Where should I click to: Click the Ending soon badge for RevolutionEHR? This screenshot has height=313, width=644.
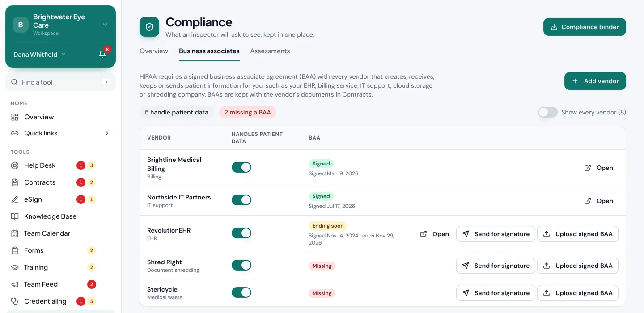pos(328,226)
